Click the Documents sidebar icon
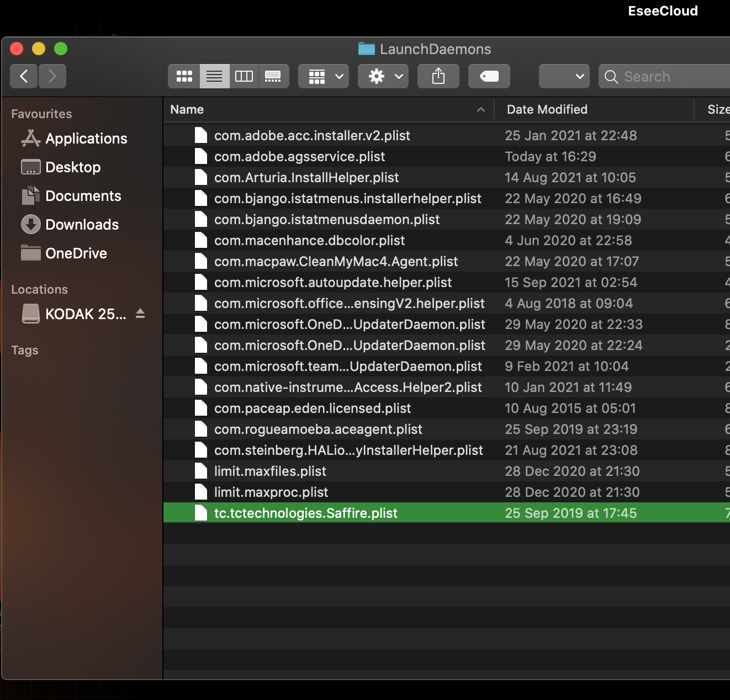The image size is (730, 700). (x=31, y=195)
